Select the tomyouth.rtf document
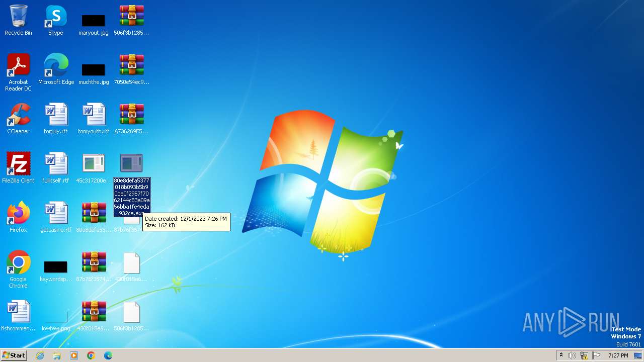Viewport: 644px width, 362px height. point(94,119)
